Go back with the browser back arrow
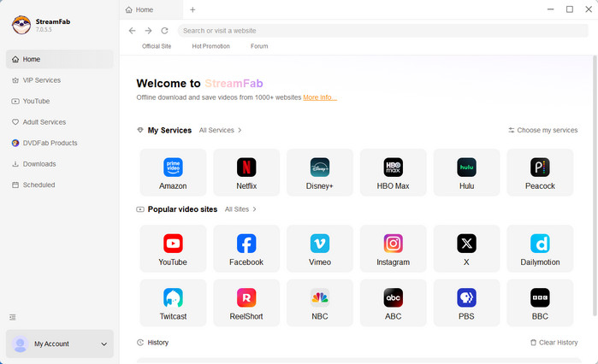This screenshot has height=364, width=598. (132, 31)
